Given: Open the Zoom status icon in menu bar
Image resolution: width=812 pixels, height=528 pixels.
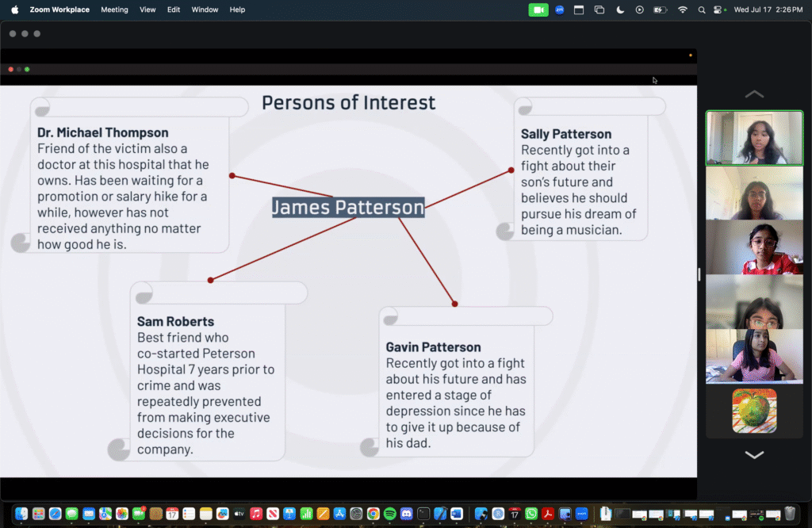Looking at the screenshot, I should (559, 10).
